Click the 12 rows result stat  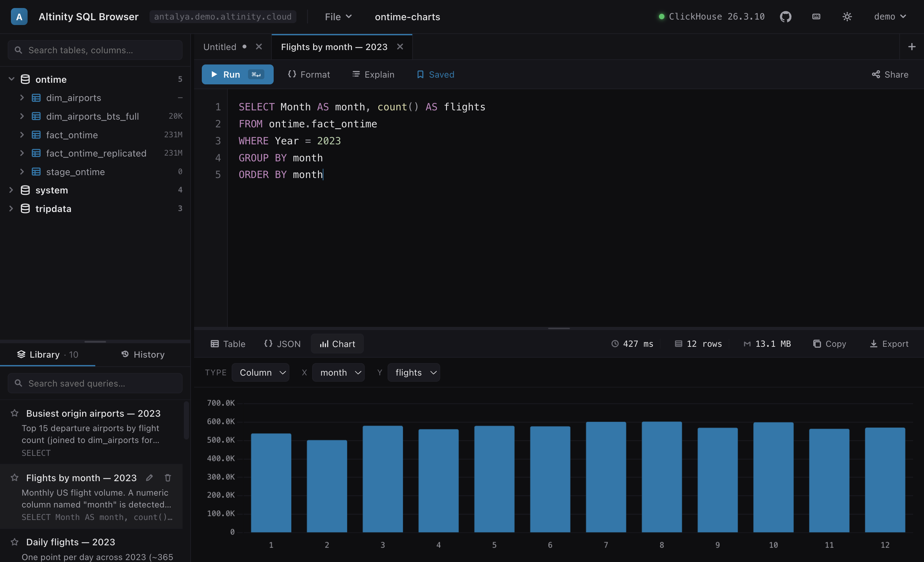pyautogui.click(x=698, y=344)
